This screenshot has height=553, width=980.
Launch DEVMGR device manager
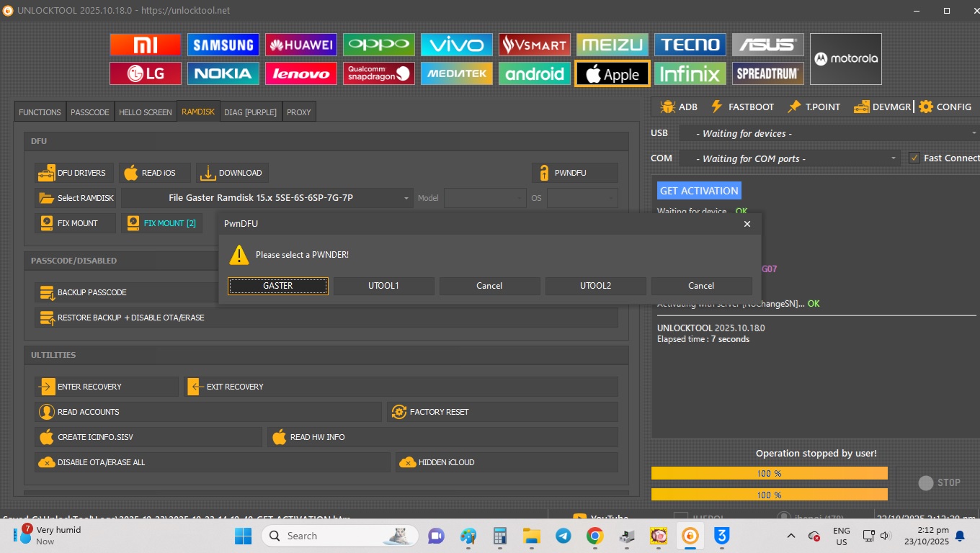[883, 107]
